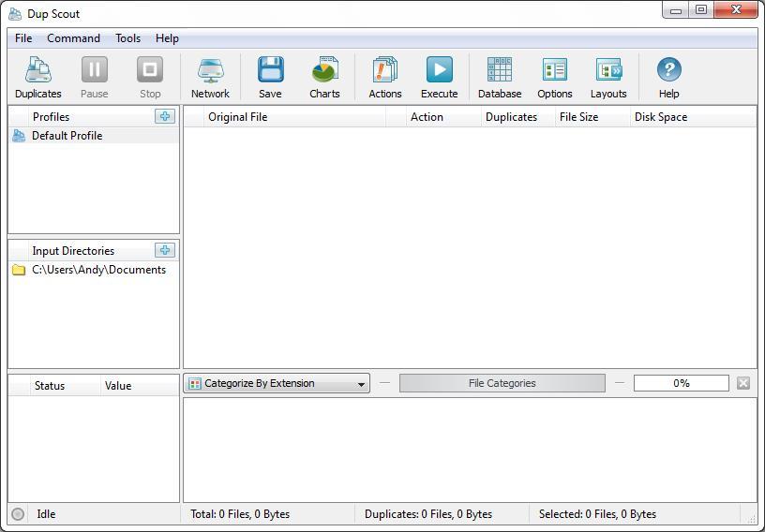Click the Pause toolbar icon
The height and width of the screenshot is (532, 765).
click(94, 78)
